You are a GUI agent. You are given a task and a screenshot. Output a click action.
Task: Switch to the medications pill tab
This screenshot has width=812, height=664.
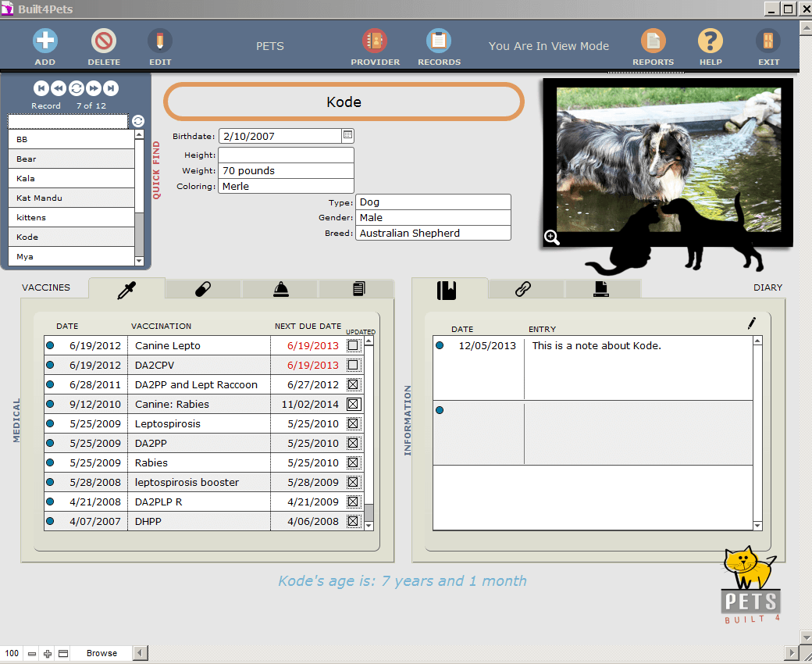(202, 289)
